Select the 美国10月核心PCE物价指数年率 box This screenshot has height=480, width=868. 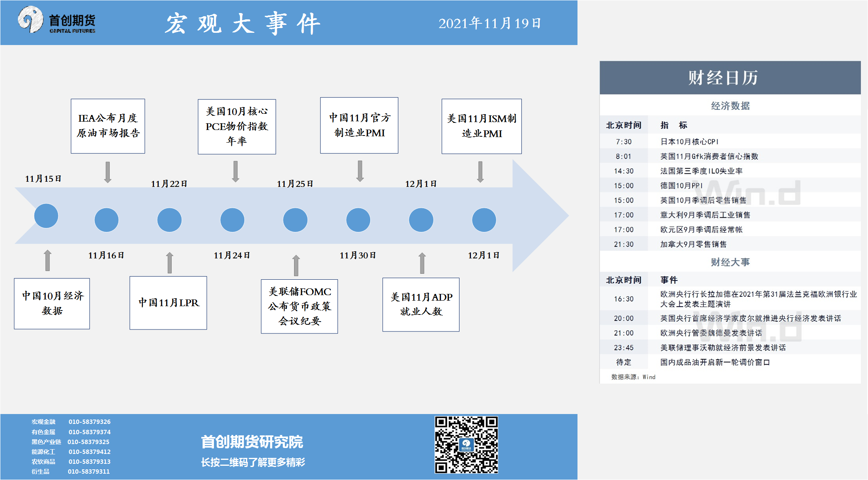point(237,126)
